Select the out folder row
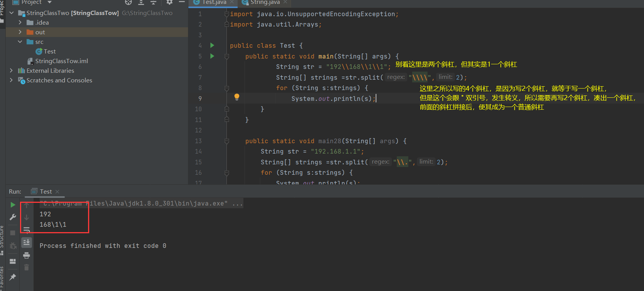Image resolution: width=644 pixels, height=291 pixels. pos(97,32)
